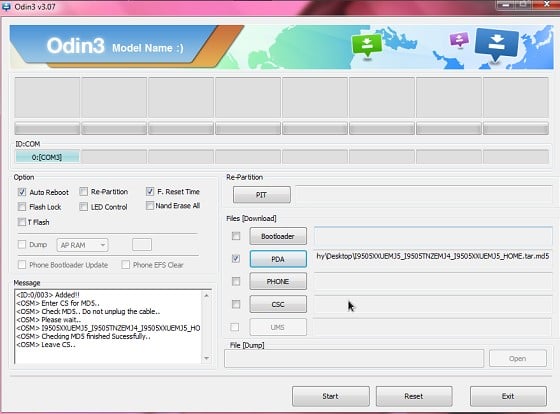Click '<OSM> Enter CS for MD5..' log line
Viewport: 560px width, 414px height.
coord(58,303)
